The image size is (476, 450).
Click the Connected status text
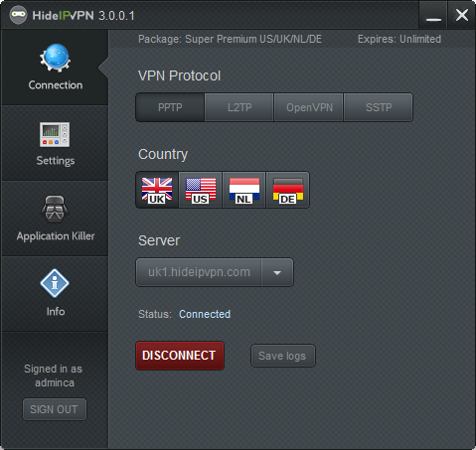(x=205, y=314)
